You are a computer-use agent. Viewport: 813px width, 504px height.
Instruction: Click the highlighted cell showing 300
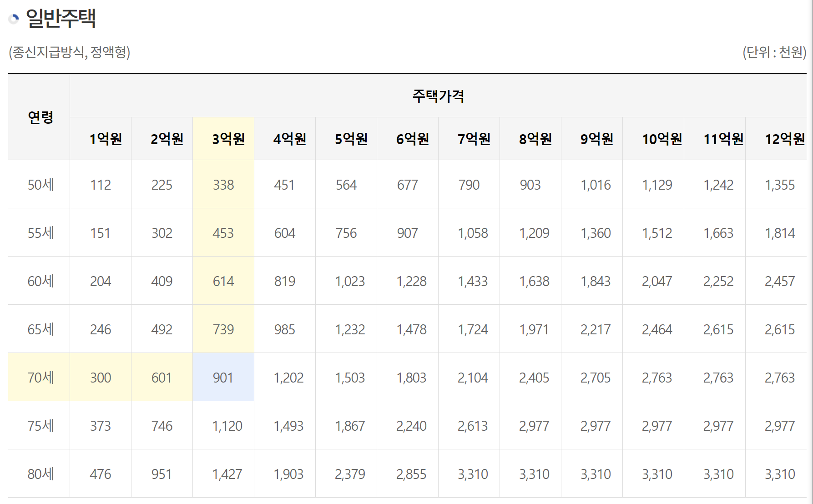tap(101, 377)
